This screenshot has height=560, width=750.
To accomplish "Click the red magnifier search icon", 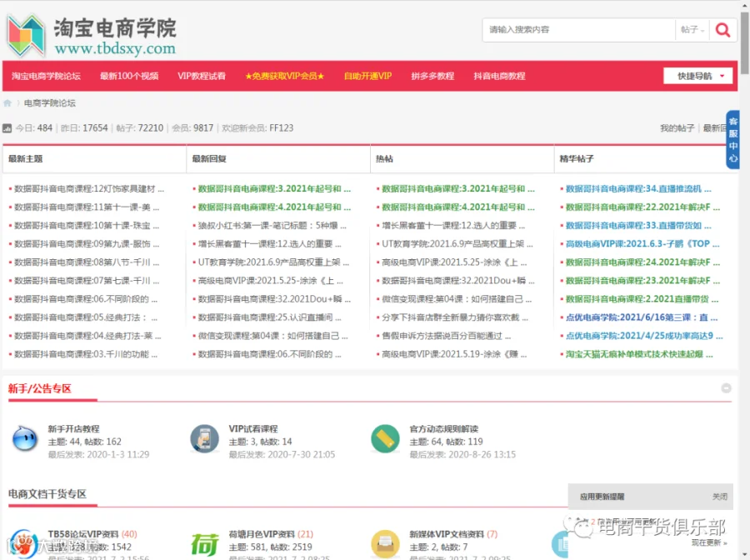I will tap(722, 30).
